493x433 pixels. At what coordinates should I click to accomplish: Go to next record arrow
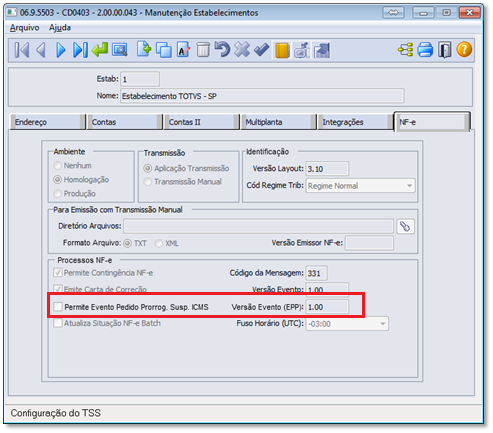(x=61, y=50)
